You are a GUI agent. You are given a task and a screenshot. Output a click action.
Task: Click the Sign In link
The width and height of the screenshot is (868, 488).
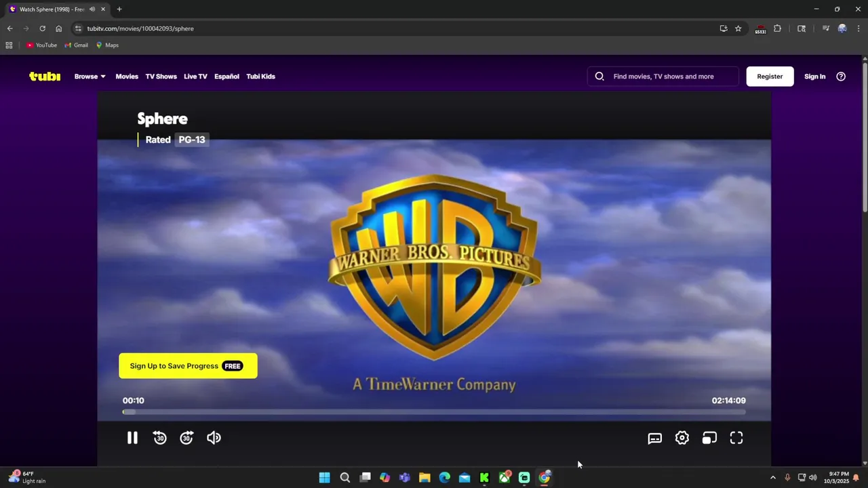[x=814, y=77]
